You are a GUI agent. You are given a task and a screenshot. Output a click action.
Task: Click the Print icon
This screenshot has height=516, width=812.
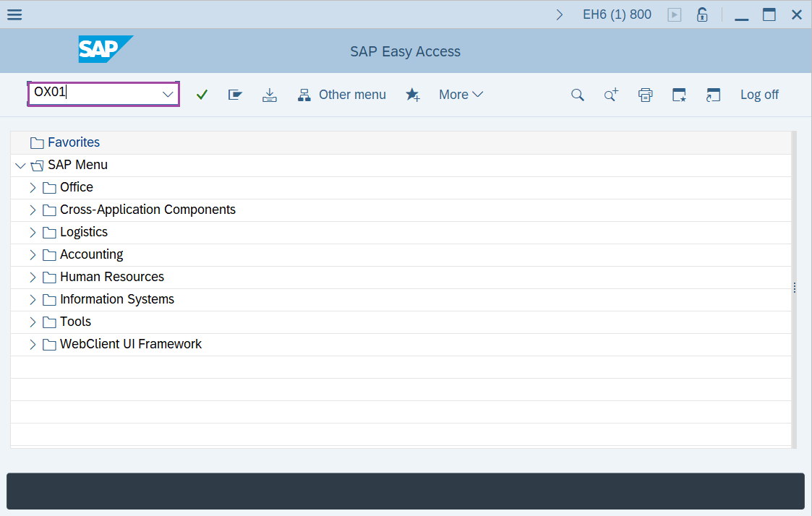[x=645, y=94]
